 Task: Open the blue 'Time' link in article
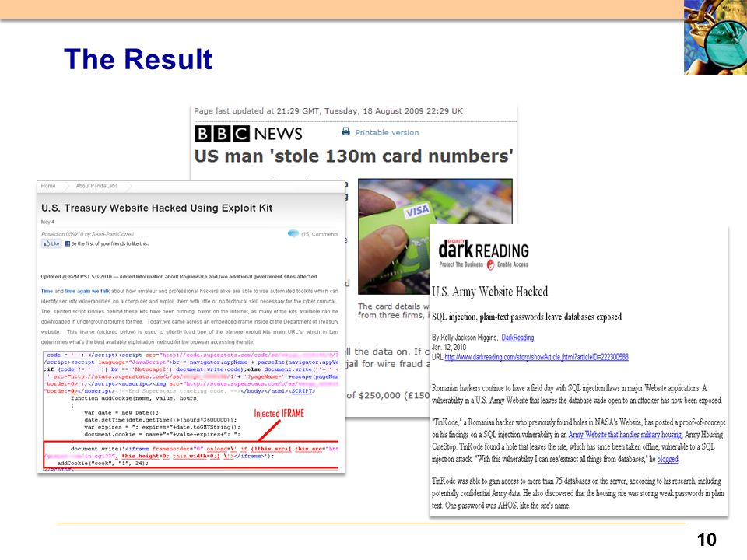47,291
